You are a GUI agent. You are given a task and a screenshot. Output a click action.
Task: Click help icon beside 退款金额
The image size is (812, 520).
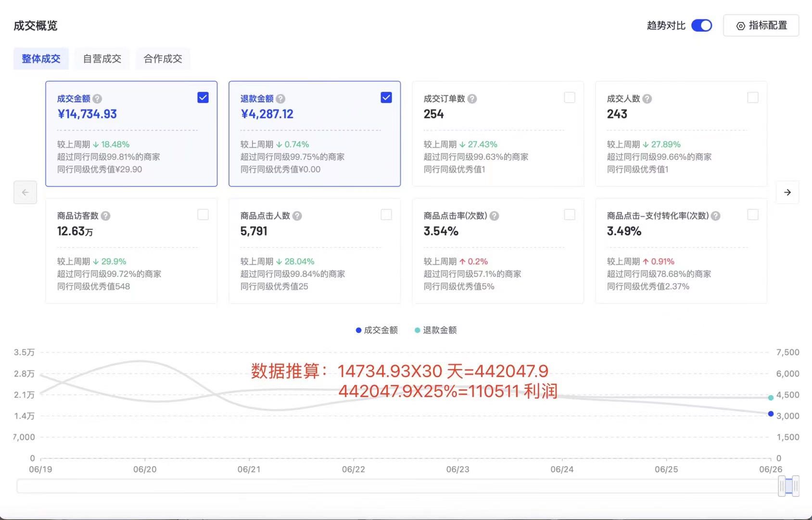pos(280,99)
